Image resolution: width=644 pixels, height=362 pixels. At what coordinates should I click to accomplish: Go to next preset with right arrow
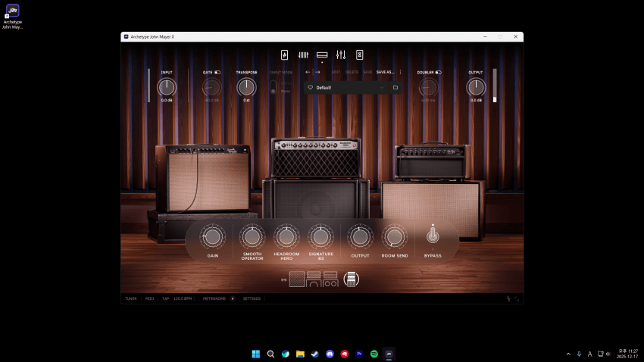point(317,72)
